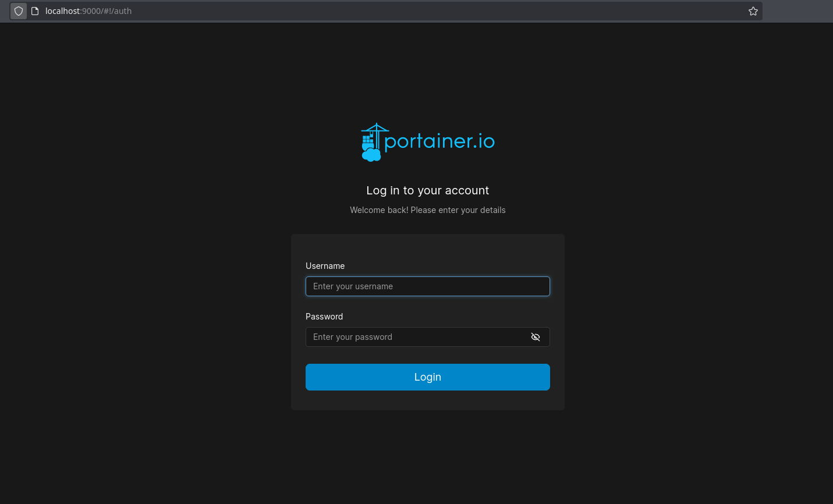This screenshot has width=833, height=504.
Task: Click the 'Log in to your account' heading
Action: click(x=427, y=190)
